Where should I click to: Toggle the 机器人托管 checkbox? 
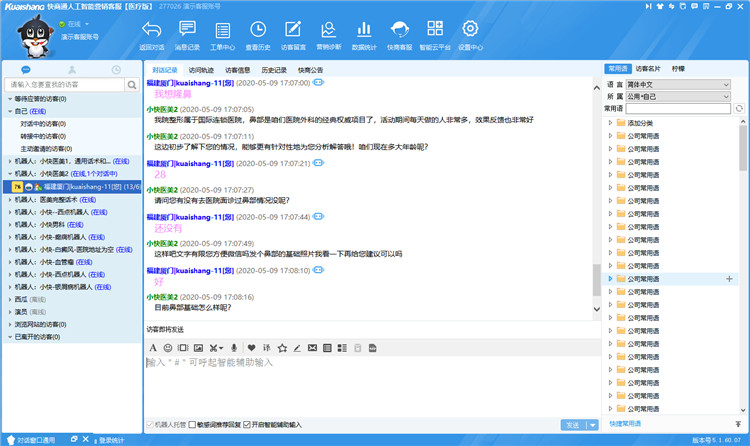[150, 424]
